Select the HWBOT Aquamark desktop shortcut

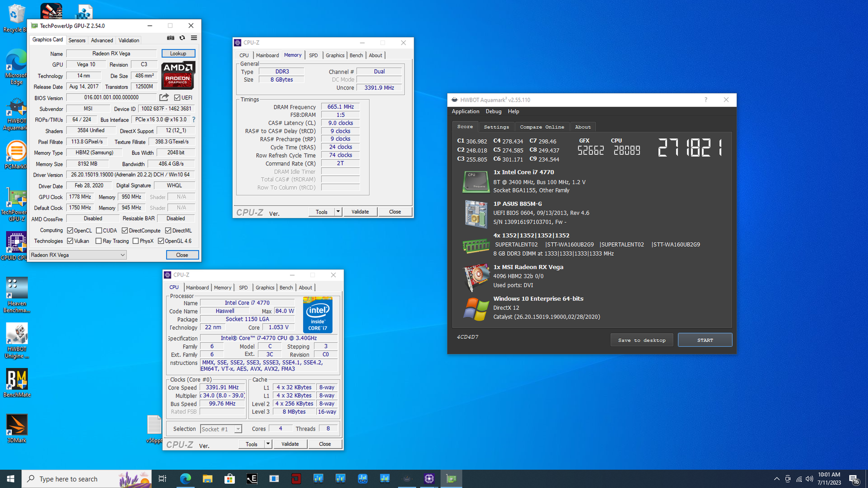point(16,115)
